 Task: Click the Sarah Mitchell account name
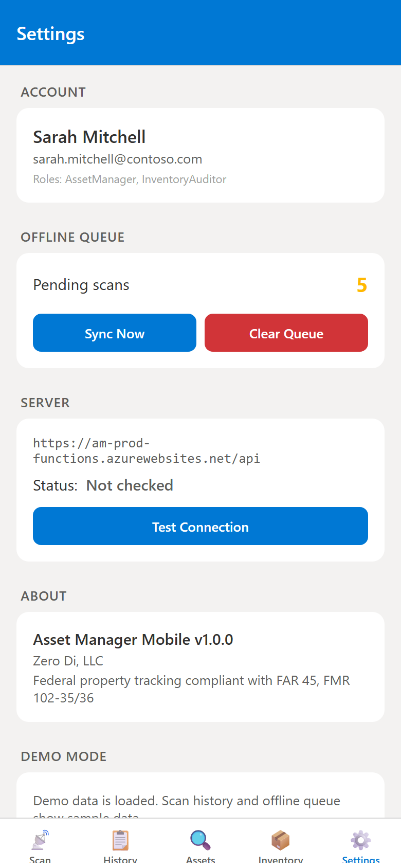(x=89, y=137)
